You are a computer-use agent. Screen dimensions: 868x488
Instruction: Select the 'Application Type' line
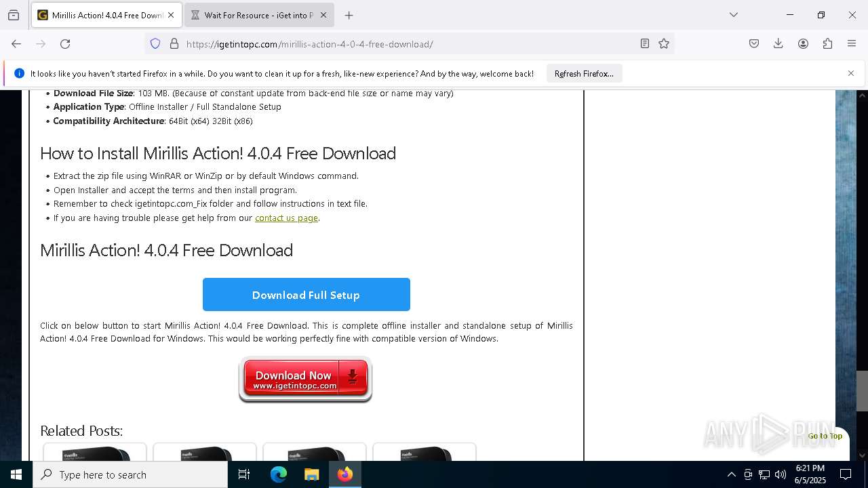[167, 106]
